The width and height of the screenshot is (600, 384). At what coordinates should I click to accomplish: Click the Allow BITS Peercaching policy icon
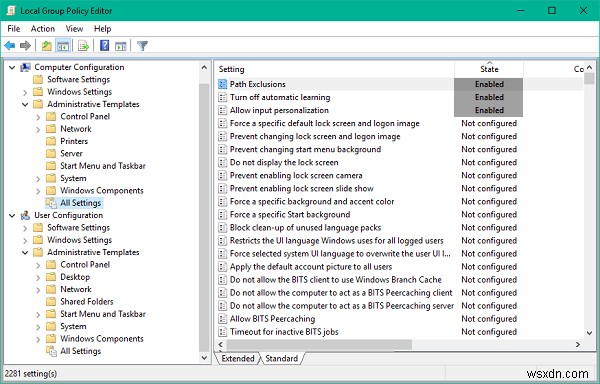pos(222,319)
